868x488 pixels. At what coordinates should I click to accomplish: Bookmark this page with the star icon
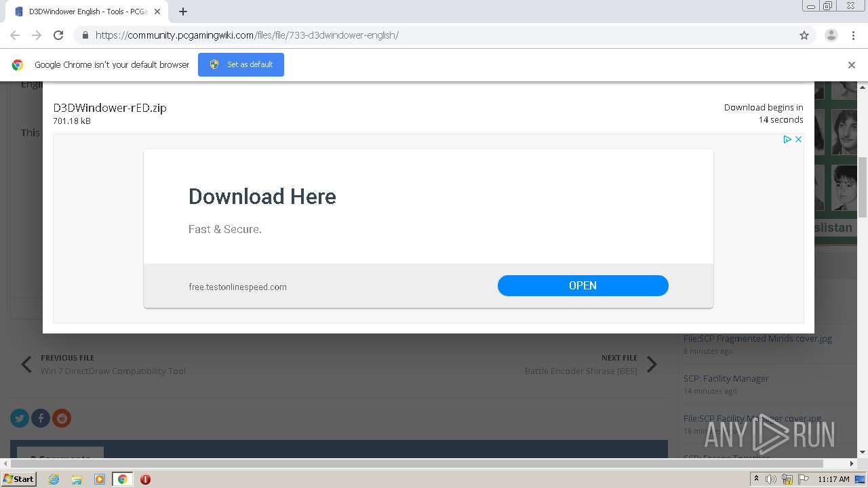(804, 35)
